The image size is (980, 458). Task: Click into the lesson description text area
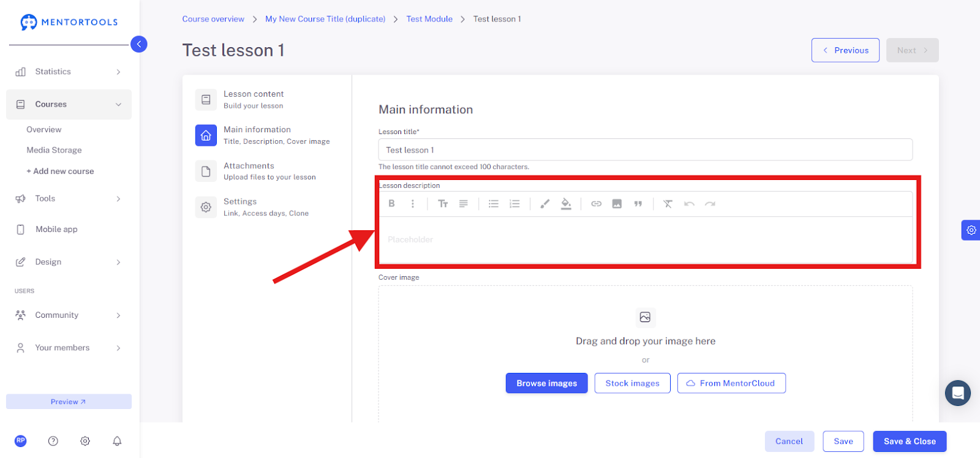click(646, 240)
